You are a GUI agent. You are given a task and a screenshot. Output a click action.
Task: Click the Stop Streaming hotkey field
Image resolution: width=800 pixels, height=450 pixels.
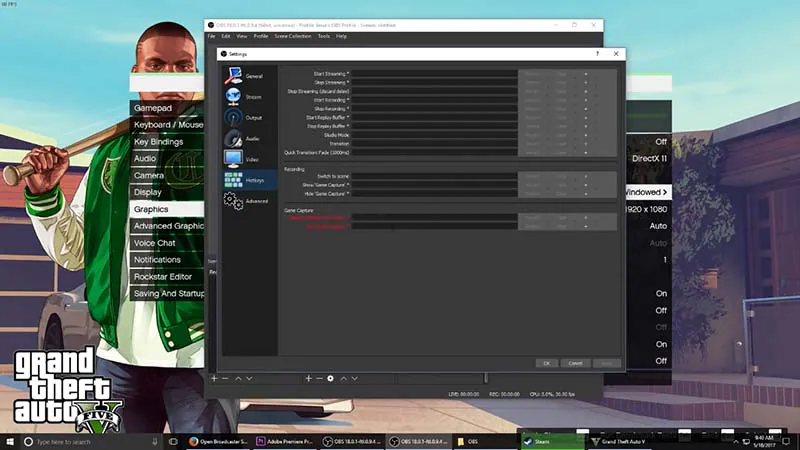(x=434, y=83)
